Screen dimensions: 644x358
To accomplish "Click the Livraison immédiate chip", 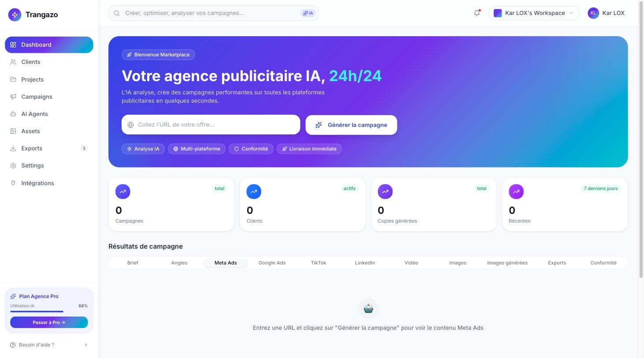I will pos(309,149).
